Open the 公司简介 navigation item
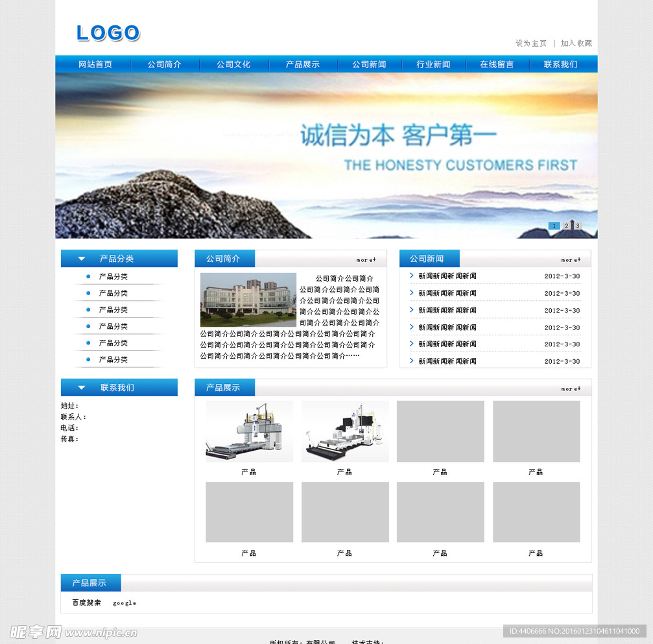653x644 pixels. click(x=165, y=64)
